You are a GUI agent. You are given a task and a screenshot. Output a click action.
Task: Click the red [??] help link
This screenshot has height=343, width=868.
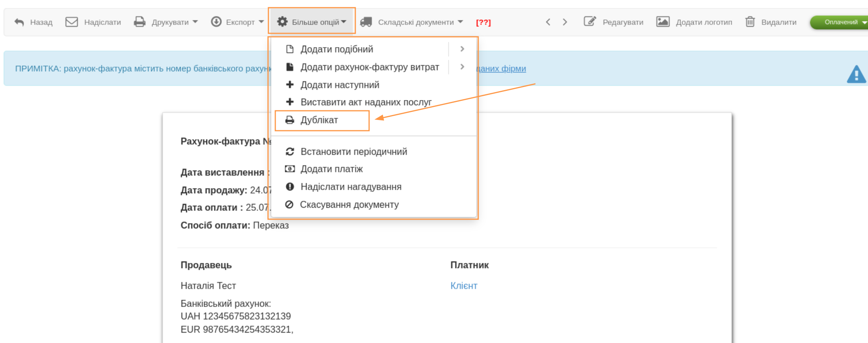pos(483,22)
